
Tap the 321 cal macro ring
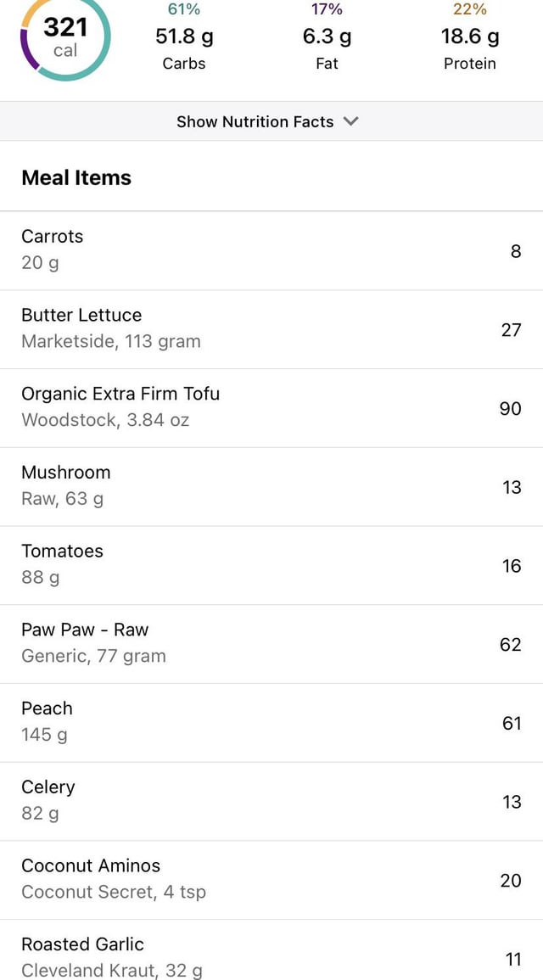point(65,38)
